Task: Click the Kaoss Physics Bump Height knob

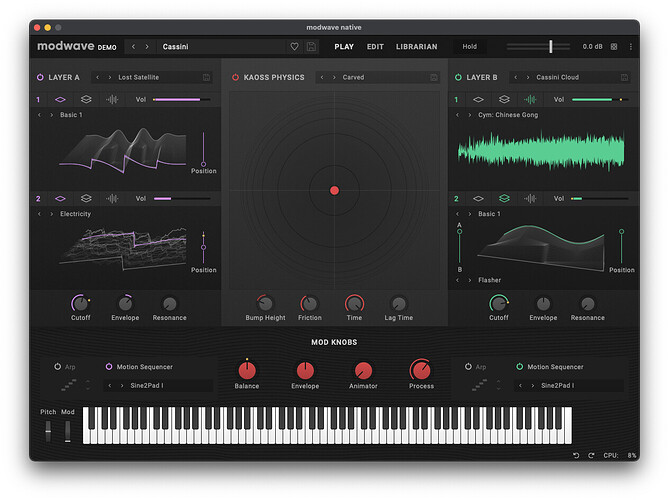Action: click(x=265, y=304)
